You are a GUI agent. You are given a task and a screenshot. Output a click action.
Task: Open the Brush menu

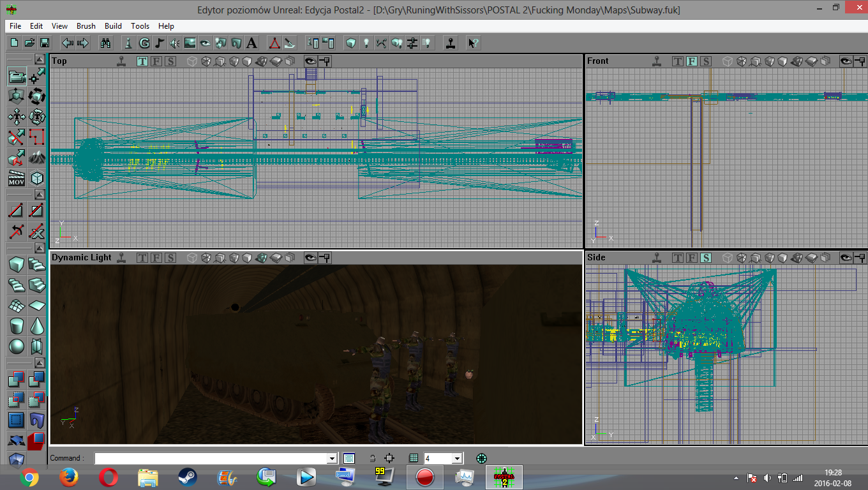coord(86,26)
